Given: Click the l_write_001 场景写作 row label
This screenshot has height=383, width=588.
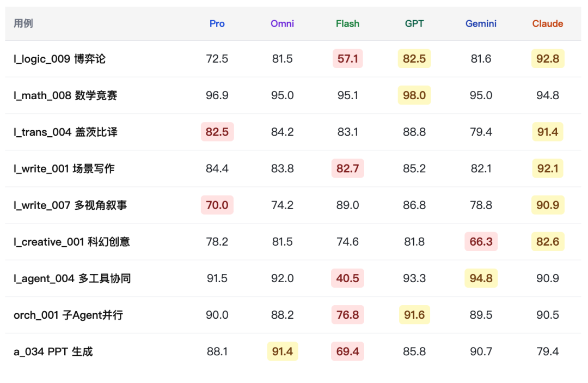Looking at the screenshot, I should (64, 168).
